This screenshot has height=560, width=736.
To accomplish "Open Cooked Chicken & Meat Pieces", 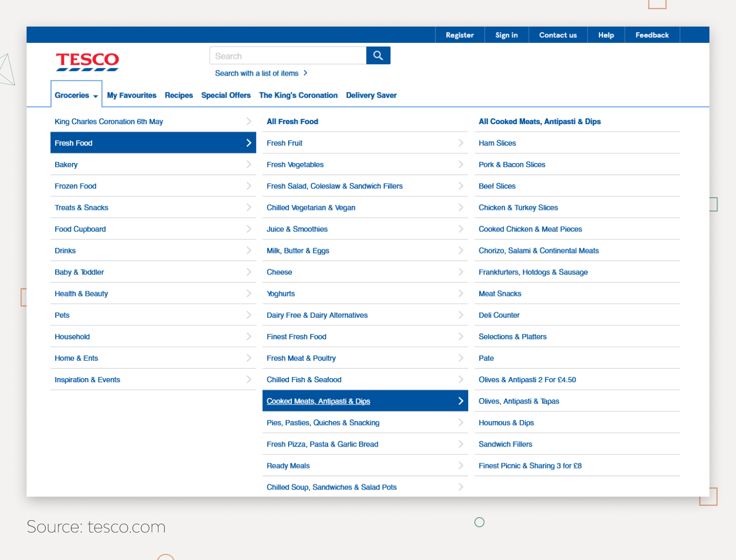I will click(x=531, y=229).
